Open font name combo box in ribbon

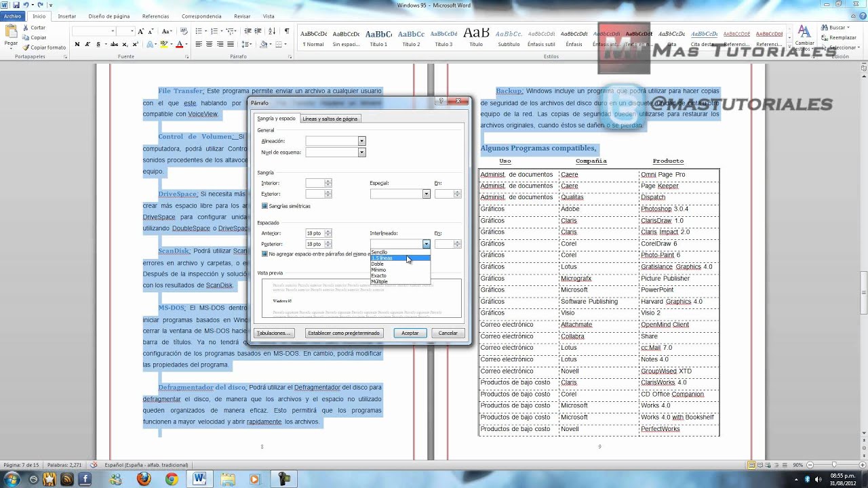tap(94, 31)
